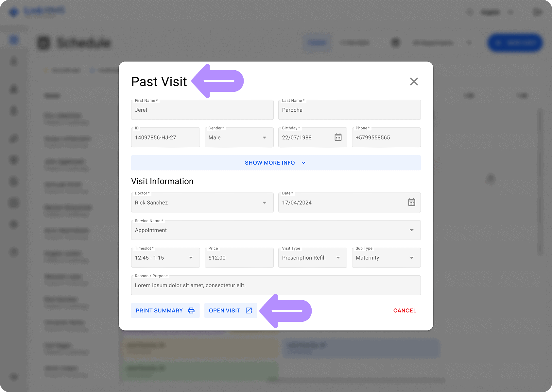Image resolution: width=552 pixels, height=392 pixels.
Task: Select the Phone number field
Action: [x=386, y=138]
